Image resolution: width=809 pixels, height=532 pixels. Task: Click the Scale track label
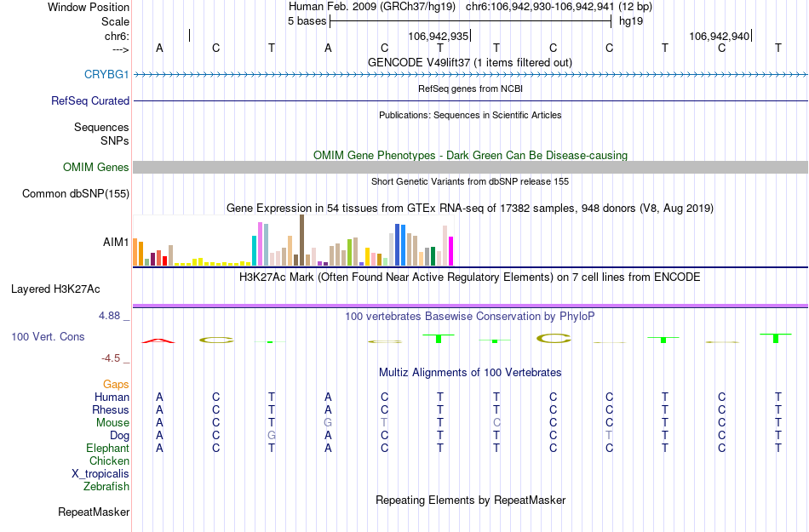click(x=115, y=21)
